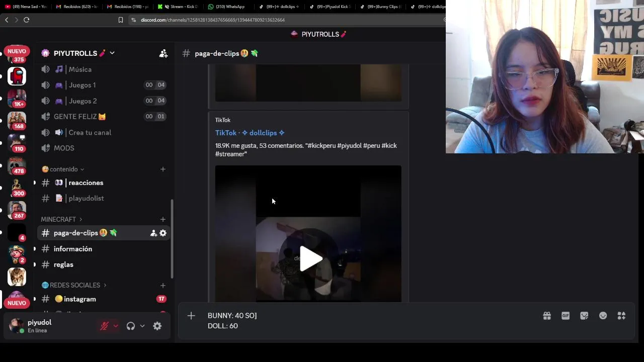Expand the PIYUTROLLS server menu chevron
Image resolution: width=644 pixels, height=362 pixels.
[112, 53]
